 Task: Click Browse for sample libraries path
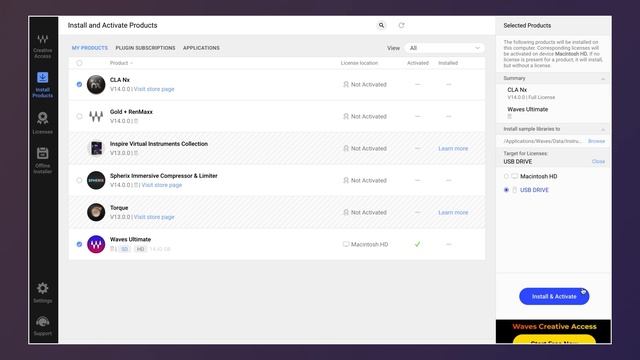[x=596, y=141]
